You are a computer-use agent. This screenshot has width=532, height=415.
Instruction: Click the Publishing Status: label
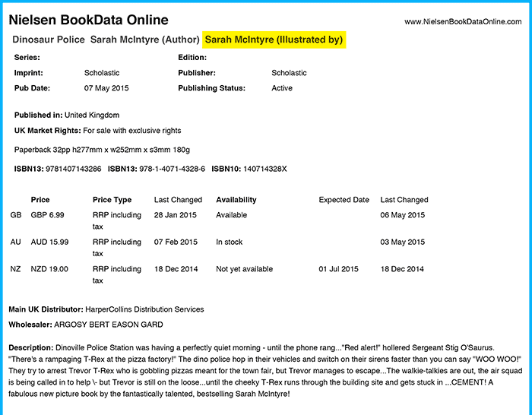click(x=212, y=88)
